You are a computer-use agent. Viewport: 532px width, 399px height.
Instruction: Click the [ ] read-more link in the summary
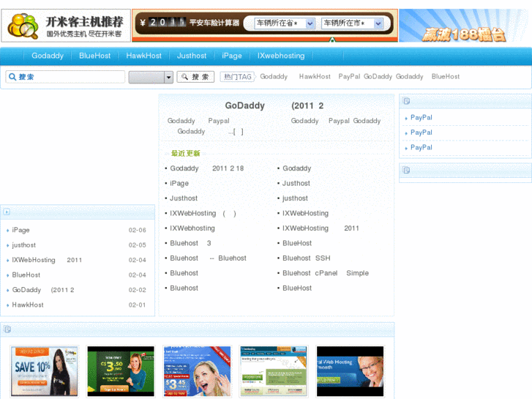[238, 132]
